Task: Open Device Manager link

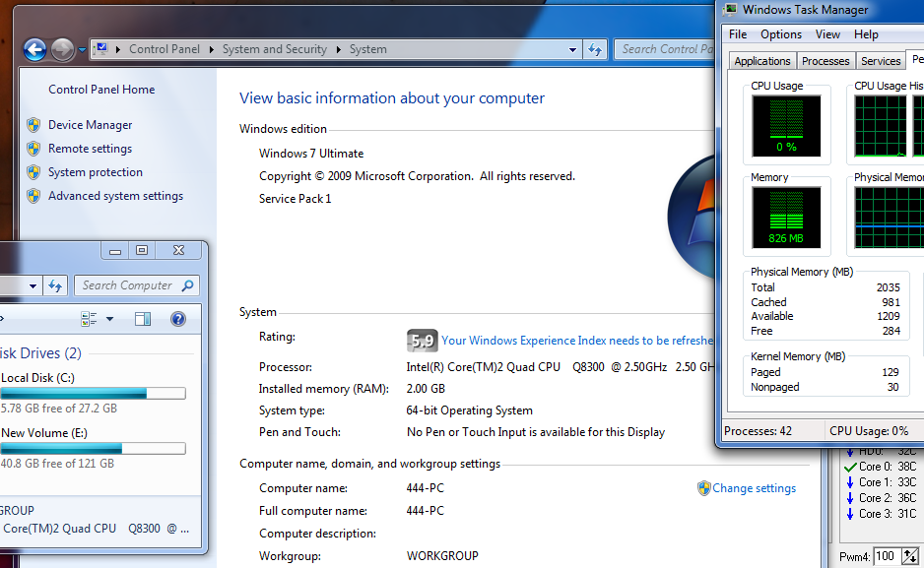Action: click(91, 125)
